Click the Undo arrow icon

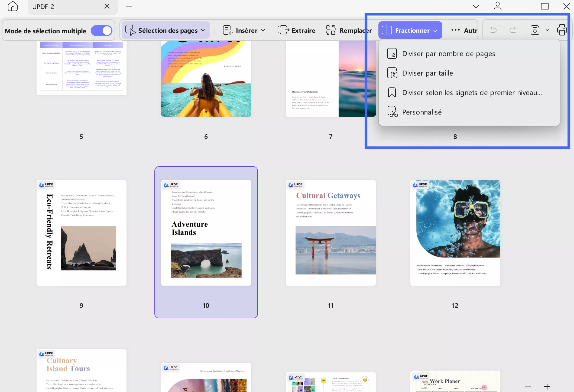(493, 30)
